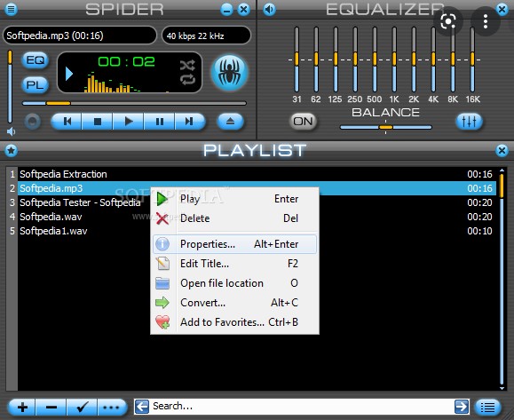Adjust the 2K equalizer band
The image size is (514, 420).
414,59
